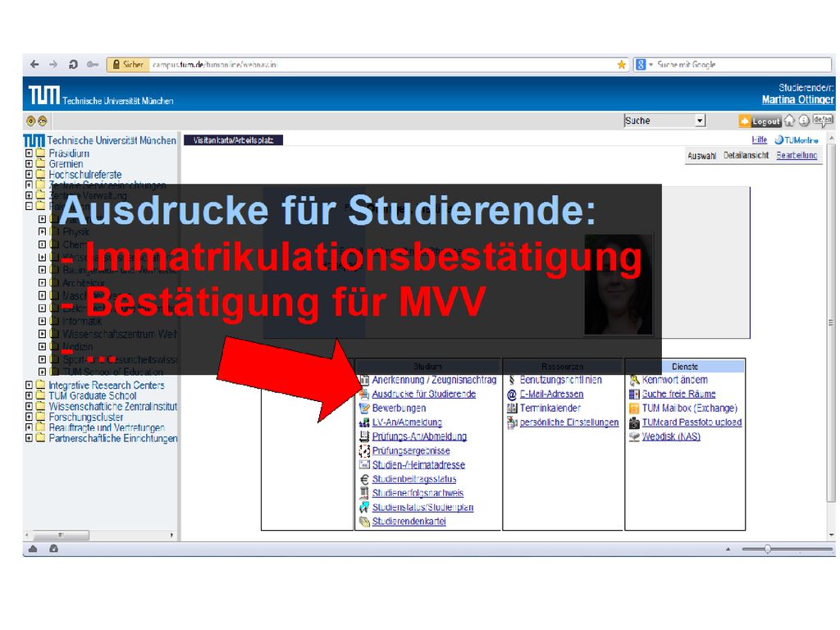Viewport: 840px width, 630px height.
Task: Open the Martina Ottinger profile link
Action: [x=797, y=99]
